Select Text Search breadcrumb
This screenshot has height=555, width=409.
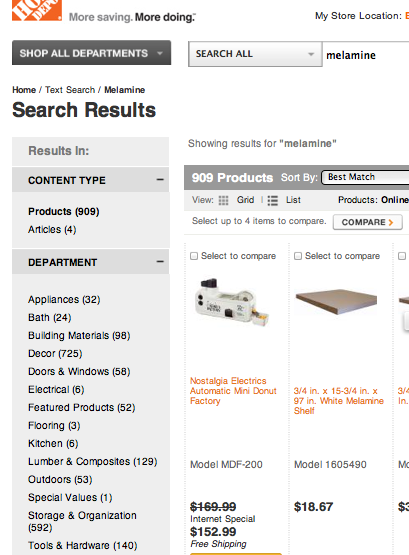[x=70, y=90]
